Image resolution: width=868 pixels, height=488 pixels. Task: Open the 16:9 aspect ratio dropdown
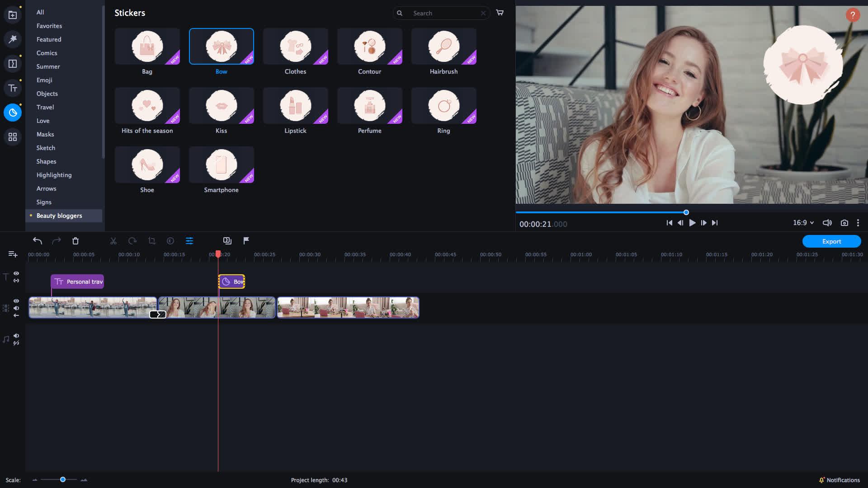(802, 223)
